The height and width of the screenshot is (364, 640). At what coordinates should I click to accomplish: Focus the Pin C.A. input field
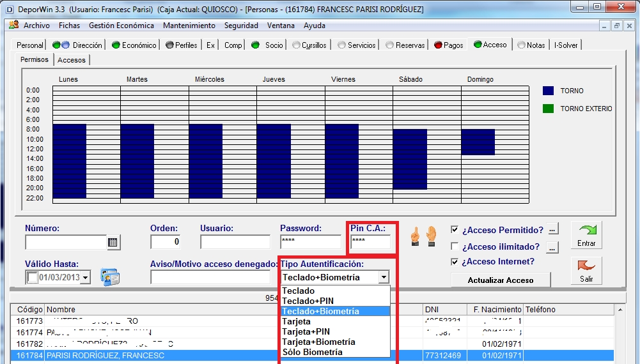pos(371,242)
